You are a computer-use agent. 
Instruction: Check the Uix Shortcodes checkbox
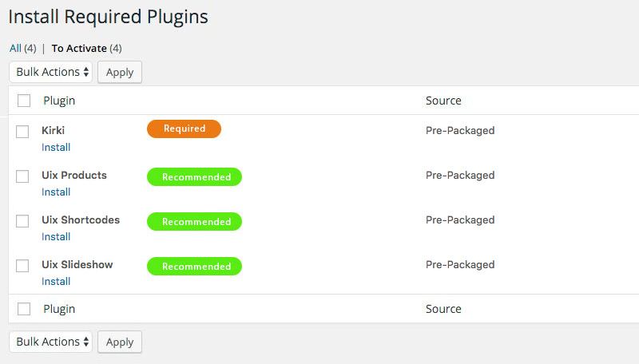coord(22,221)
